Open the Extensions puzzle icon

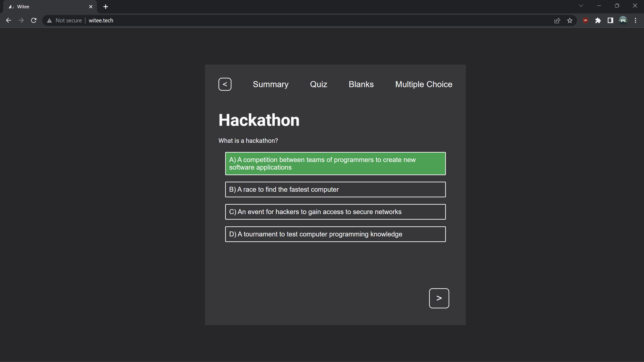click(598, 21)
